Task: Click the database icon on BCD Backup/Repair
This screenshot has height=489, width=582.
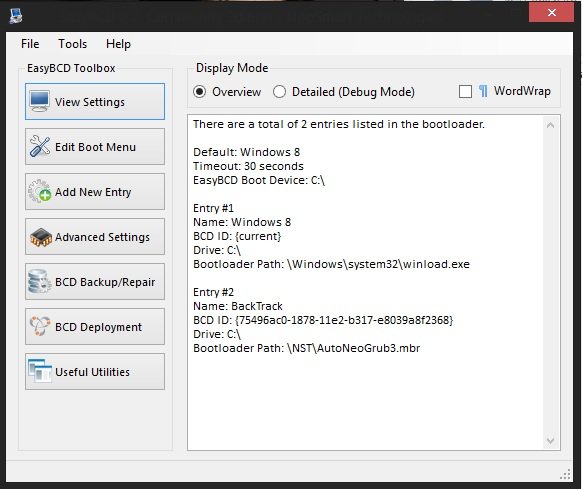Action: (x=39, y=281)
